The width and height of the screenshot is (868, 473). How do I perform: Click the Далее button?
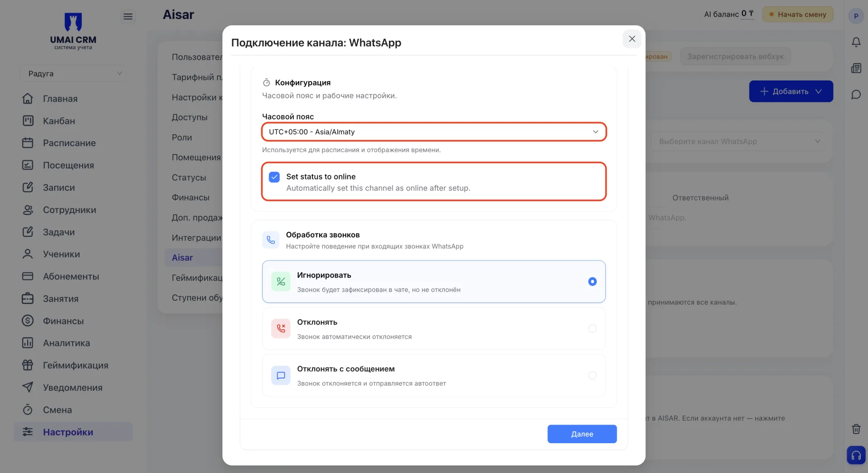582,434
